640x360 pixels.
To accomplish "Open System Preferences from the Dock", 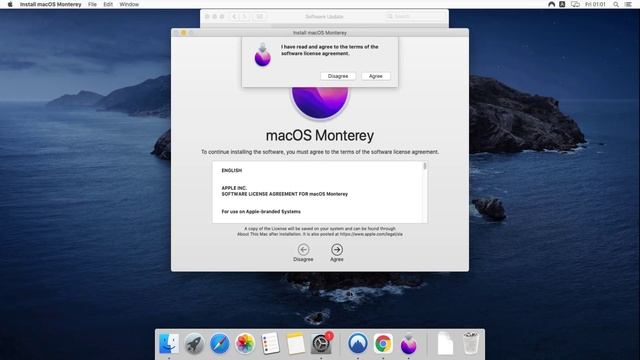I will click(x=321, y=343).
